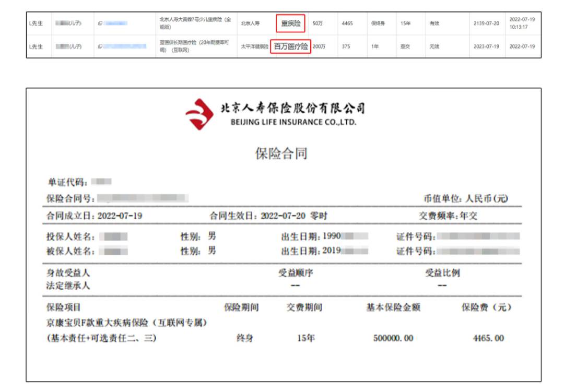Click the 1年 coverage period cell
The width and height of the screenshot is (564, 392).
374,46
